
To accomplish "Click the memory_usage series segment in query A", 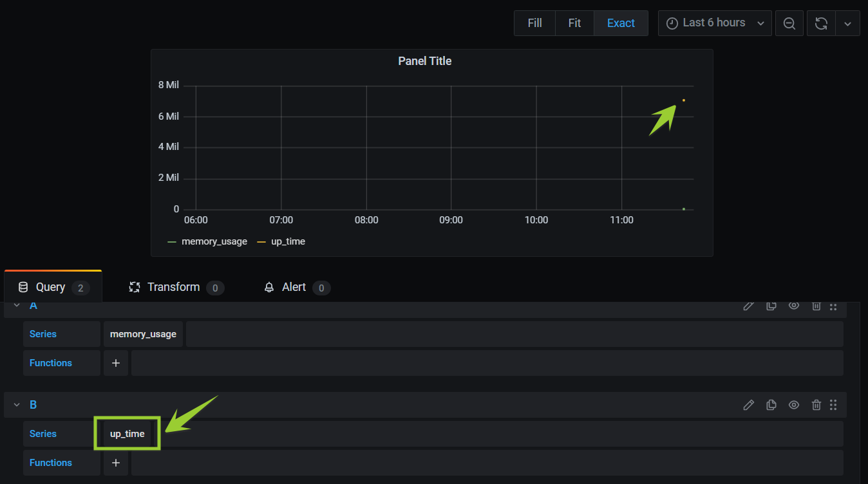I will (143, 334).
